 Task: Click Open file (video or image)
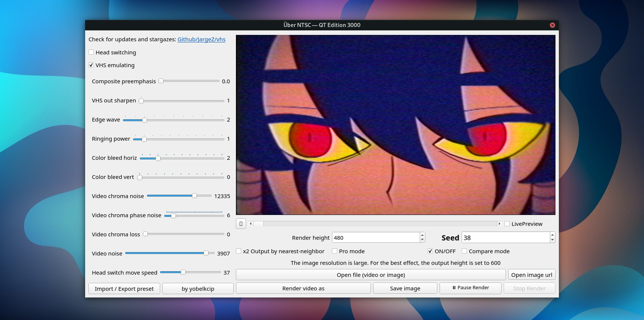(371, 275)
